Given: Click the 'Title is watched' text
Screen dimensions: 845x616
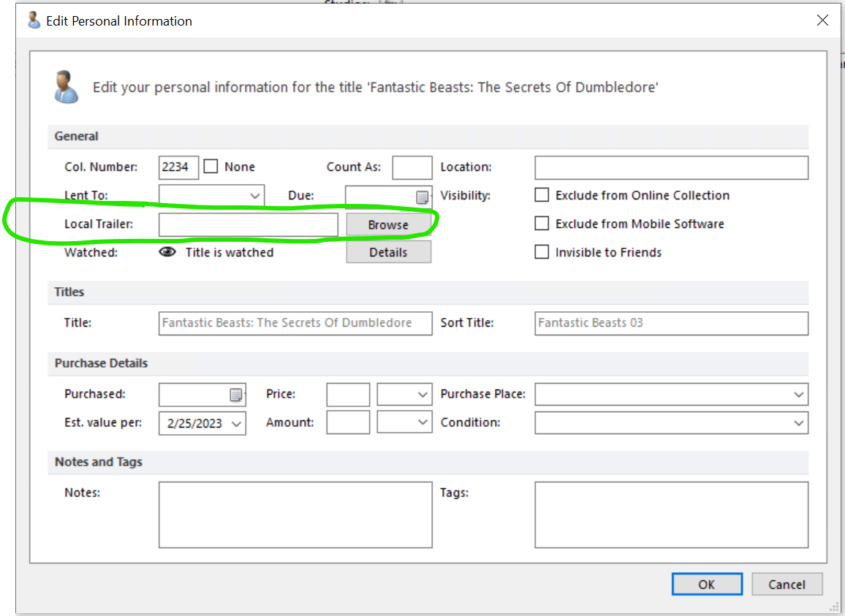Looking at the screenshot, I should pos(230,252).
